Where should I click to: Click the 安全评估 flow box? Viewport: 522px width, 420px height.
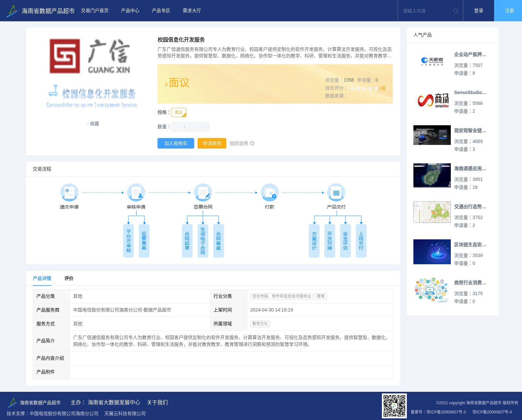pos(345,241)
